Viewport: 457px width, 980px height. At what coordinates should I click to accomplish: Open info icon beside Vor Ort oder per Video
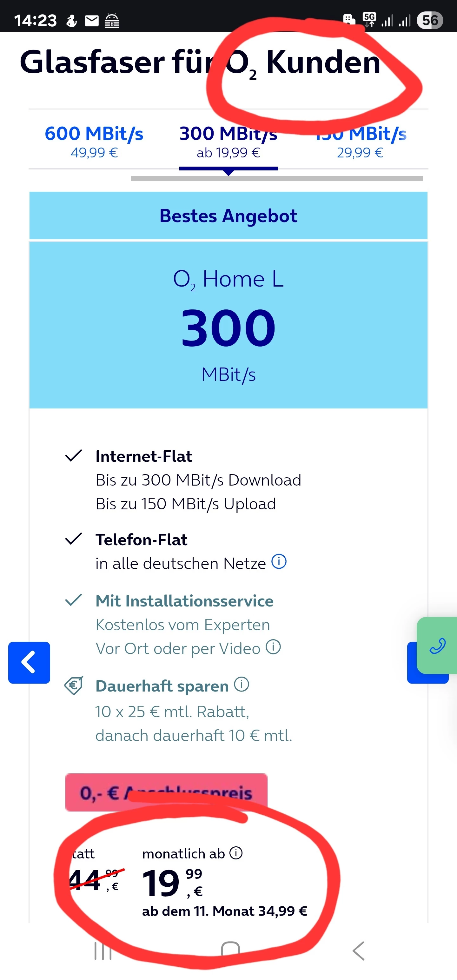(x=273, y=647)
